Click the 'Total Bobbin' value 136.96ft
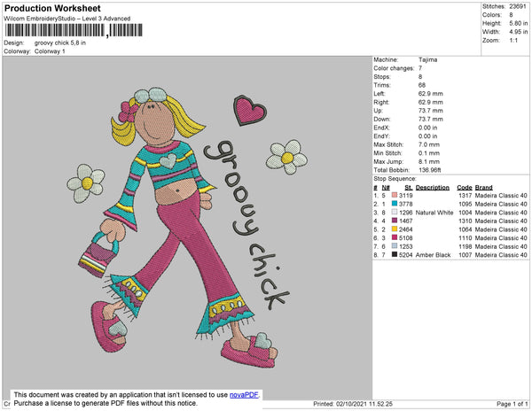The width and height of the screenshot is (532, 411). (429, 170)
